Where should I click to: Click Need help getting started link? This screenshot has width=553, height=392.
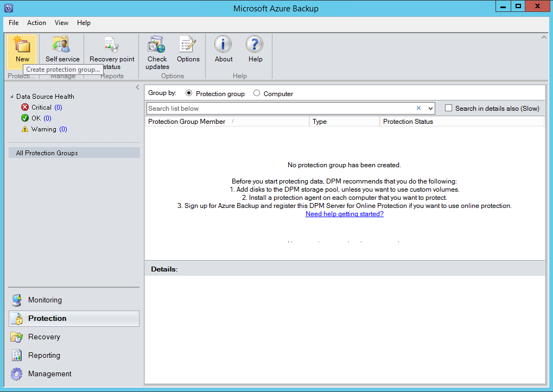tap(344, 214)
